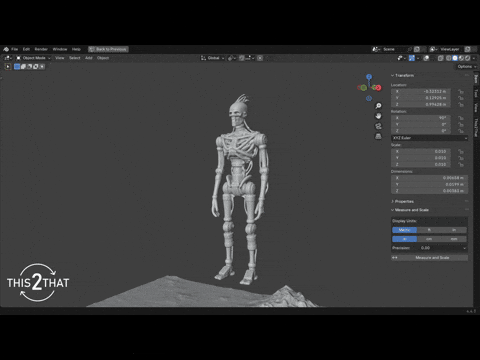
Task: Open the File menu
Action: 15,49
